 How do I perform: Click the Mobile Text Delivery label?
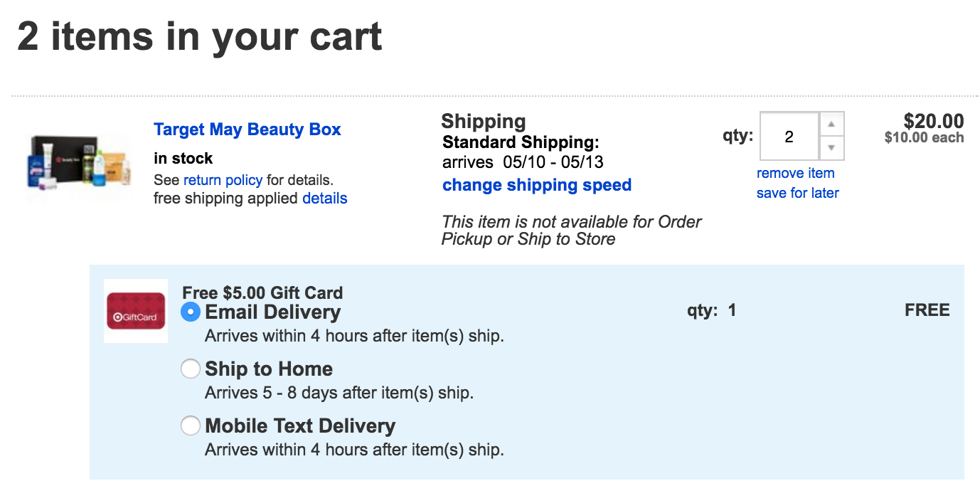click(x=300, y=426)
